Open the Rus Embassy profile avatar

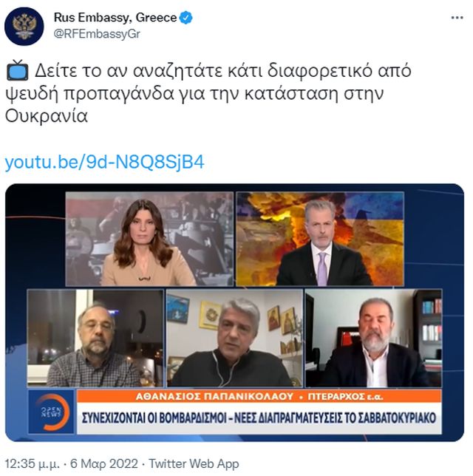[x=24, y=27]
